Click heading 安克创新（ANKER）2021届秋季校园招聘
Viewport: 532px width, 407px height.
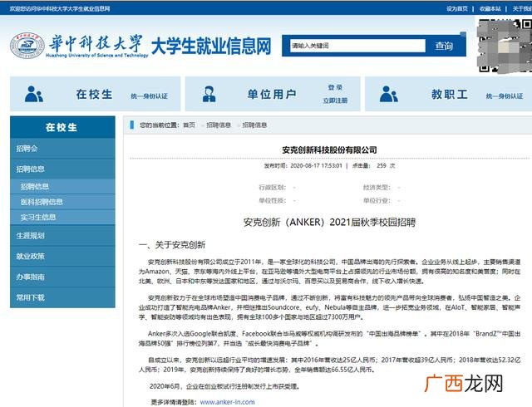tap(329, 223)
